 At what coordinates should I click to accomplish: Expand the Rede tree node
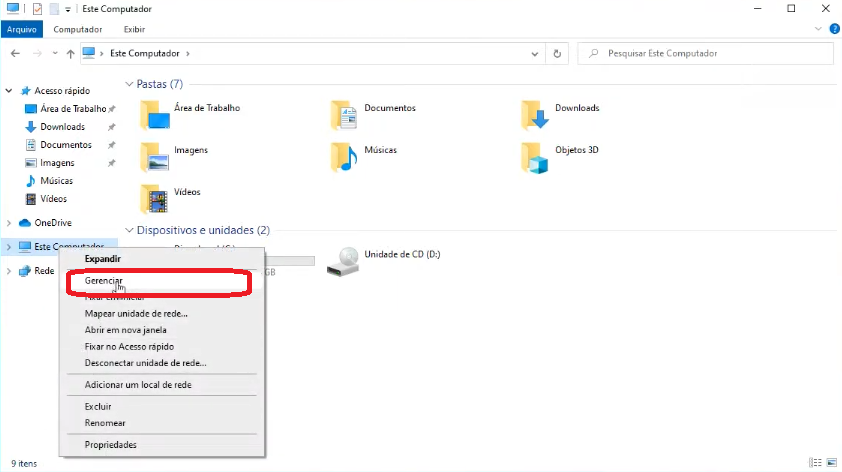tap(9, 271)
